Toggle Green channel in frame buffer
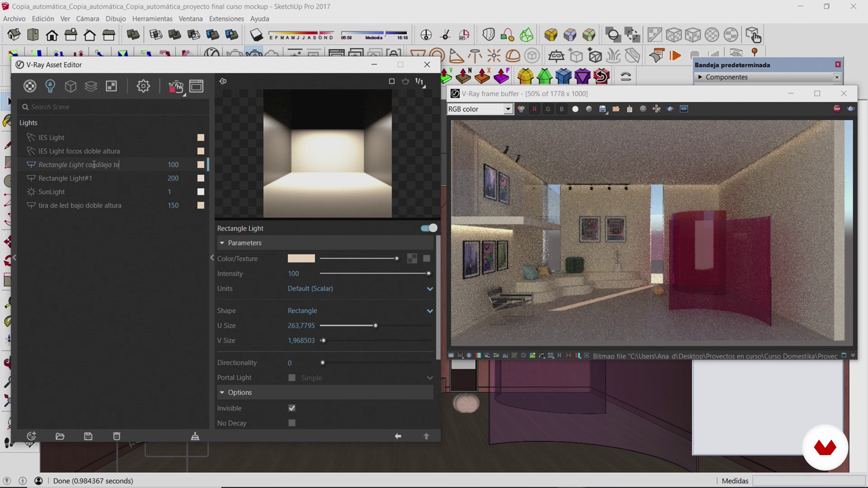 coord(548,109)
